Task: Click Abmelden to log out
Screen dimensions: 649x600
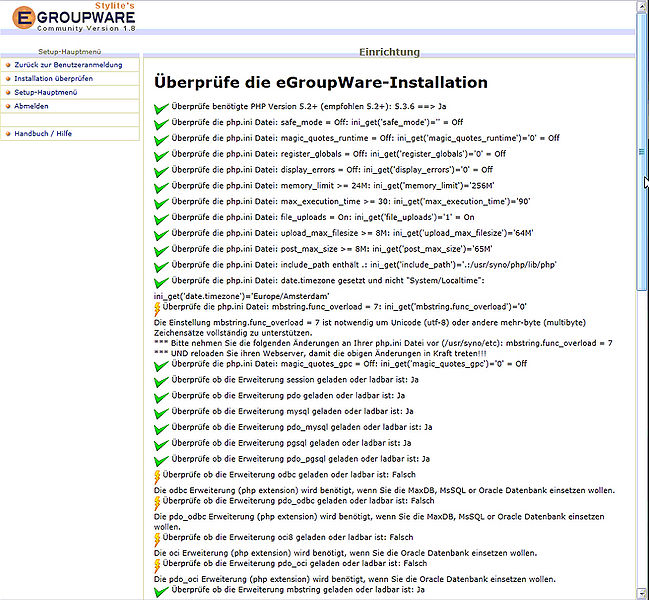Action: pyautogui.click(x=31, y=106)
